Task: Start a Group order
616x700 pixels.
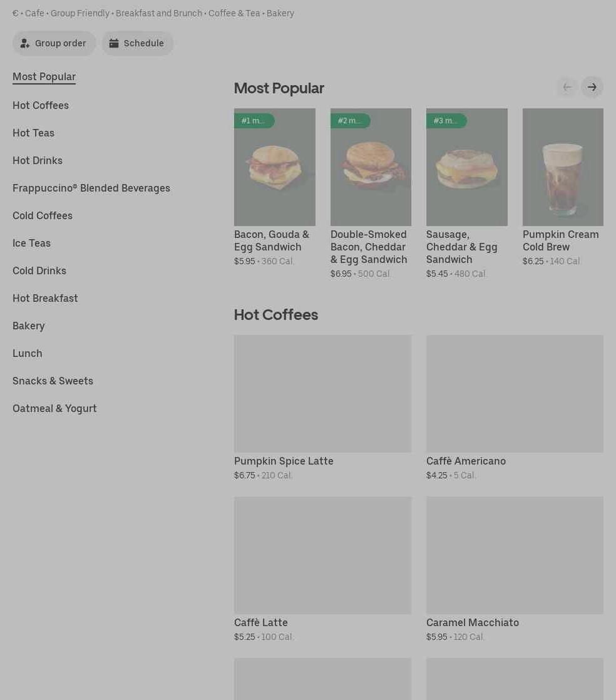Action: point(54,43)
